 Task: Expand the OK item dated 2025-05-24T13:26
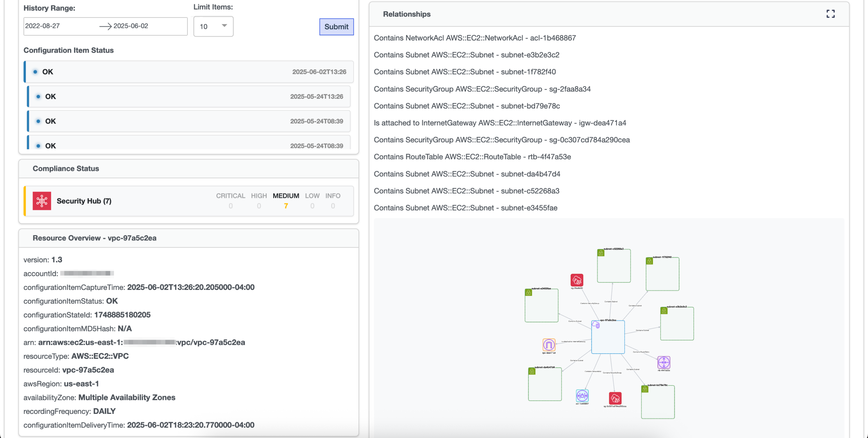click(189, 97)
